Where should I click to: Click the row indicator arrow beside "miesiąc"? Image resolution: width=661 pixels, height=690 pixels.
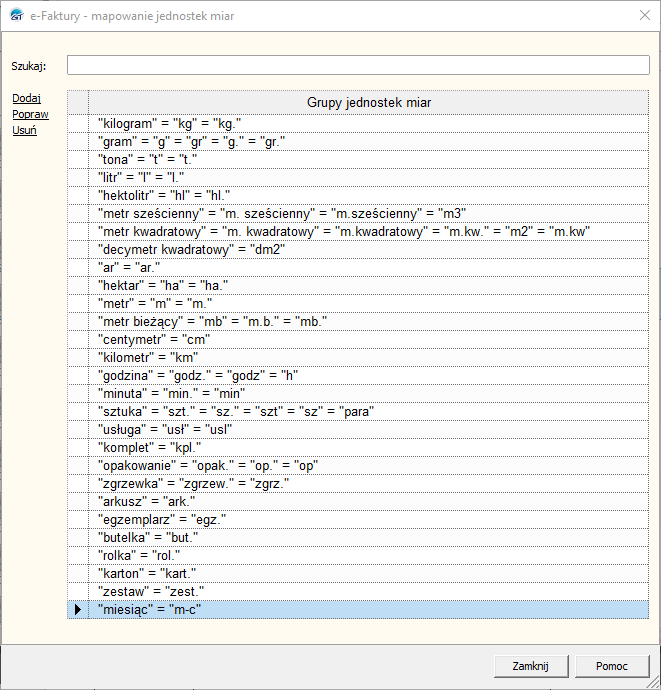pos(78,609)
